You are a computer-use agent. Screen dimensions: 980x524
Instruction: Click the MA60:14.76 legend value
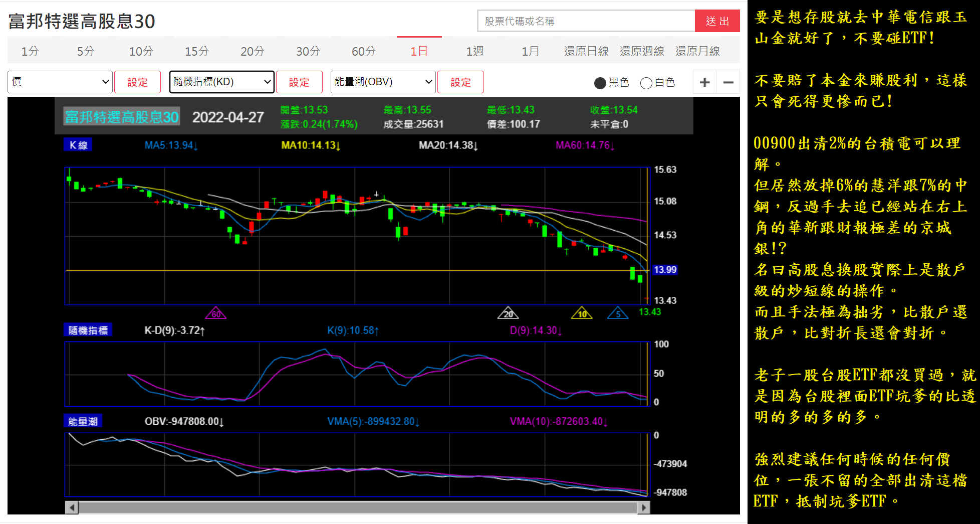(x=585, y=145)
